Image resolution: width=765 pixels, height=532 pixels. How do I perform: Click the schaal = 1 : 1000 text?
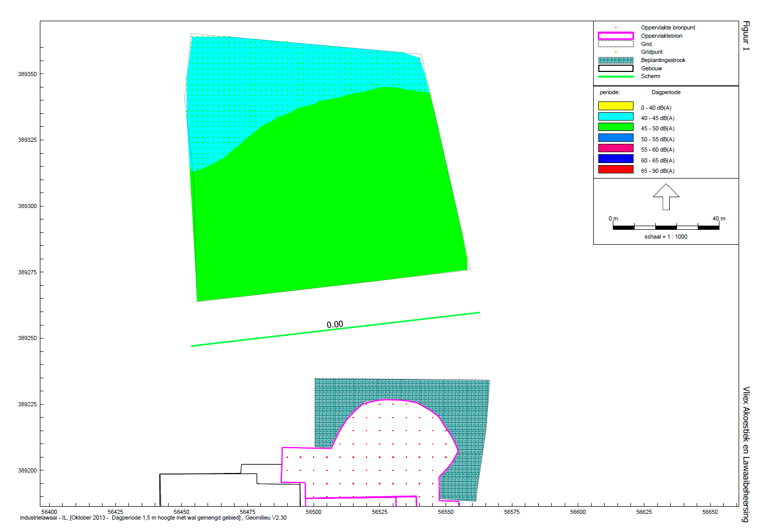point(666,237)
